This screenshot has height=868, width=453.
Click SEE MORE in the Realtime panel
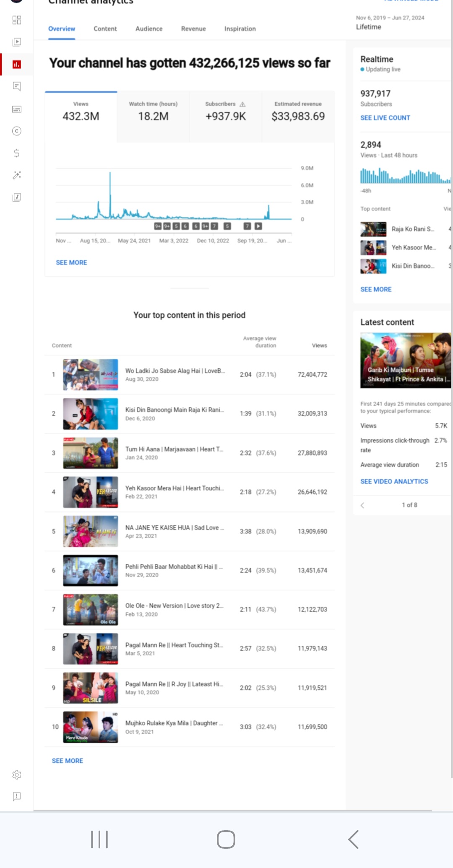click(x=376, y=289)
